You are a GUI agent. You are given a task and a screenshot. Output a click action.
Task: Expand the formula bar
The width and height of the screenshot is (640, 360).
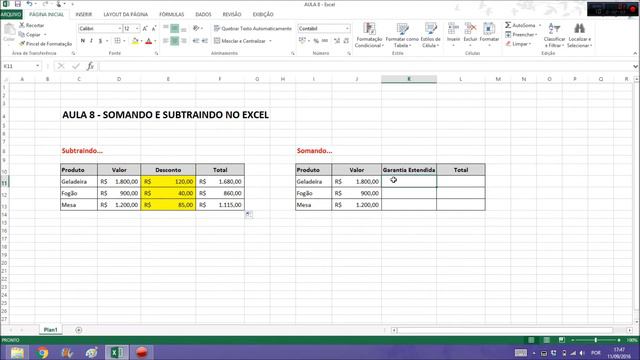pyautogui.click(x=635, y=66)
